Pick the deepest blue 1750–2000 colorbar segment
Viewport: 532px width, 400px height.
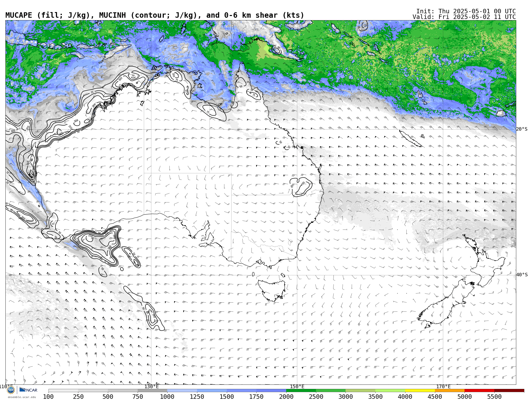point(271,391)
